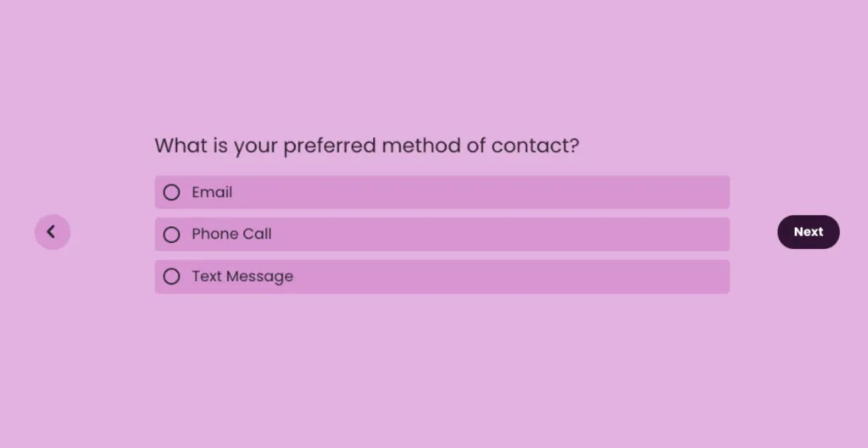Select the Text Message radio button
Image resolution: width=868 pixels, height=448 pixels.
171,277
